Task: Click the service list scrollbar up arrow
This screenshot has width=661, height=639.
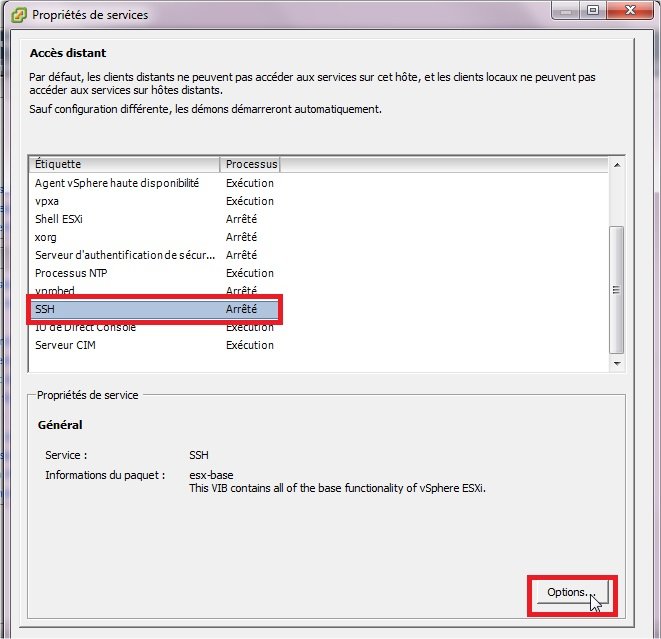Action: coord(616,164)
